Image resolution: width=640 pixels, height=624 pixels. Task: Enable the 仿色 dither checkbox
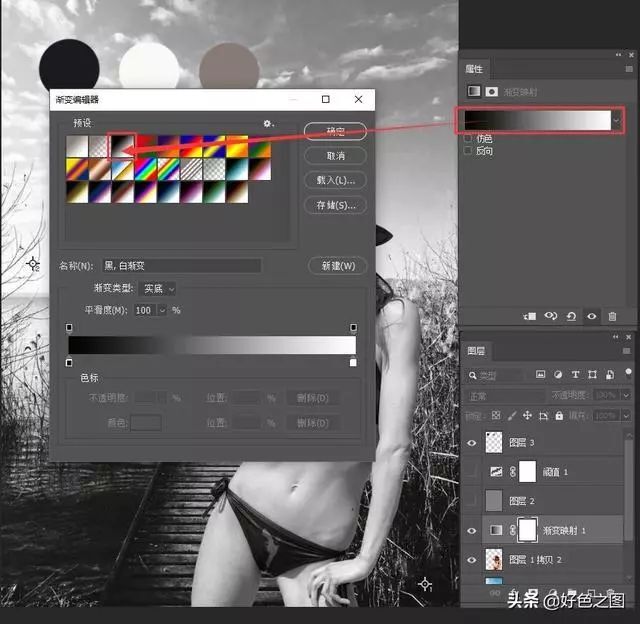(x=468, y=138)
